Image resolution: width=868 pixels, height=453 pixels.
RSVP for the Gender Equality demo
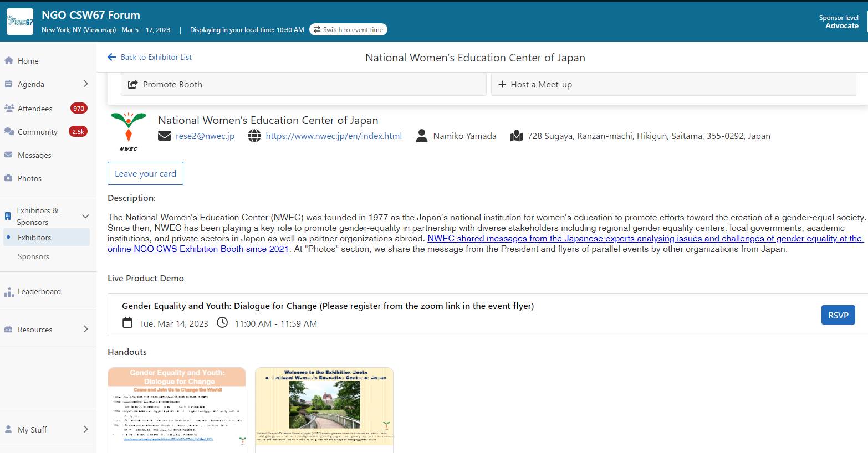tap(838, 315)
